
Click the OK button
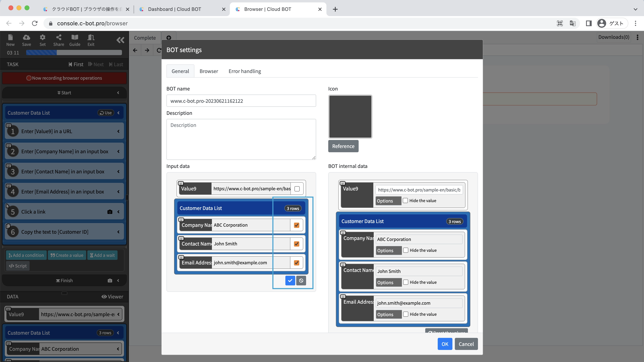[x=445, y=344]
